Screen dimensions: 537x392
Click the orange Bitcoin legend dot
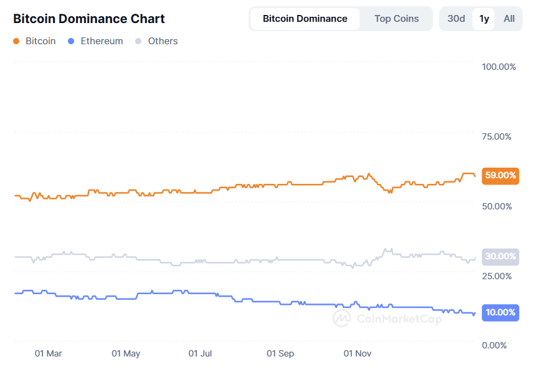16,41
